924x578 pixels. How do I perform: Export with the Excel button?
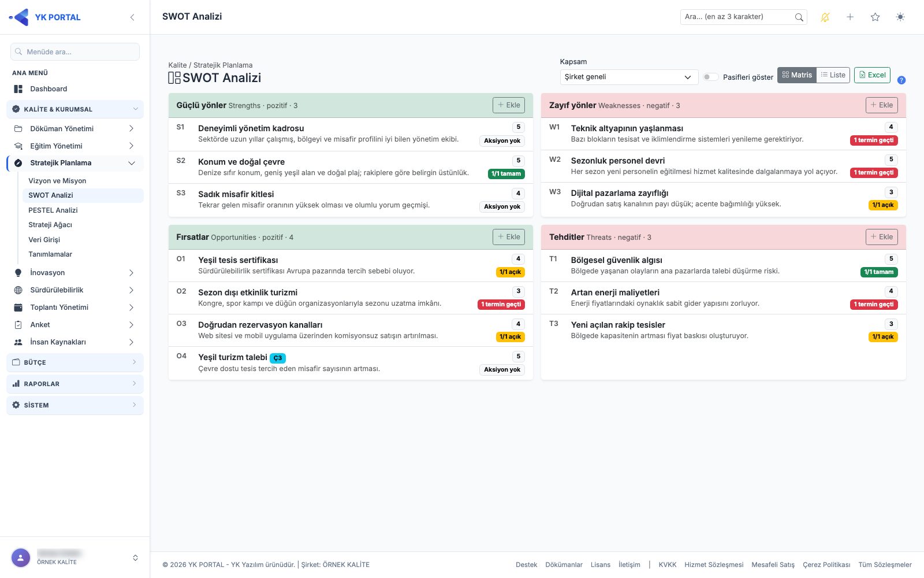pyautogui.click(x=872, y=75)
